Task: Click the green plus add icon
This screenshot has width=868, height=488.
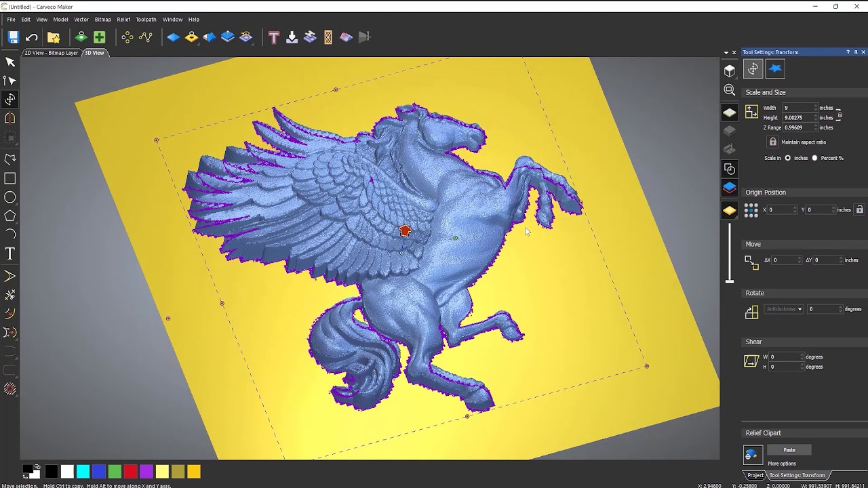Action: (100, 37)
